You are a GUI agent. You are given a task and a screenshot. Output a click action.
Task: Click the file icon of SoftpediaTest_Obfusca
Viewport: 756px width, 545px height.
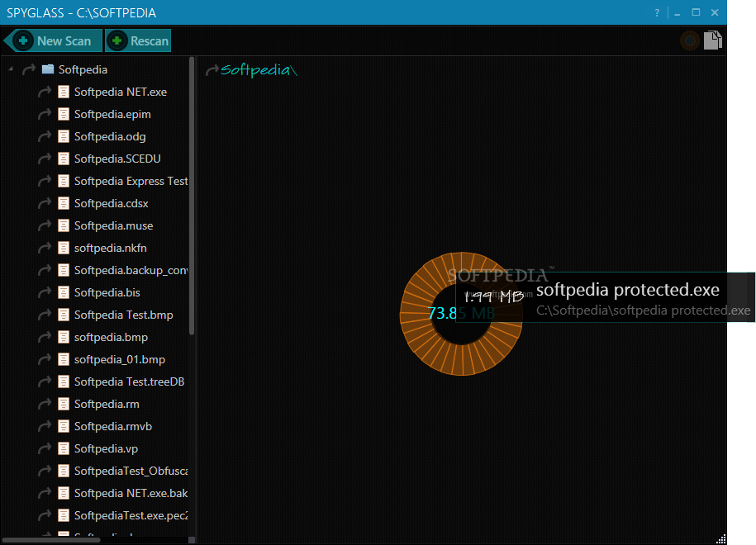coord(63,471)
